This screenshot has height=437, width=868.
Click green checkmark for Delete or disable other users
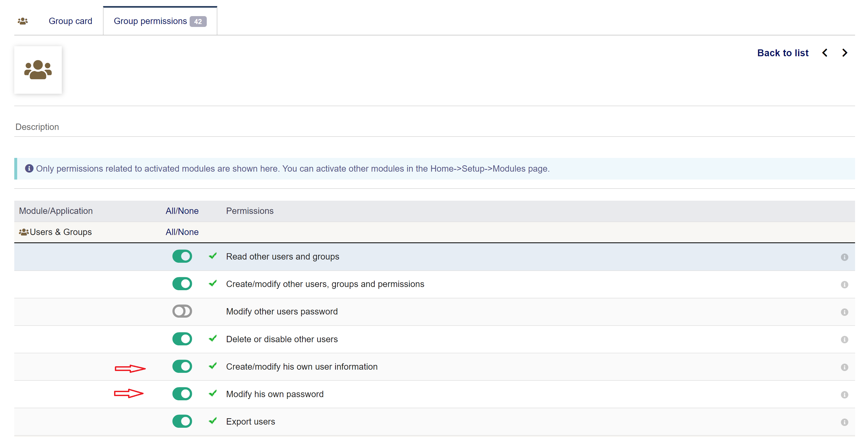213,339
